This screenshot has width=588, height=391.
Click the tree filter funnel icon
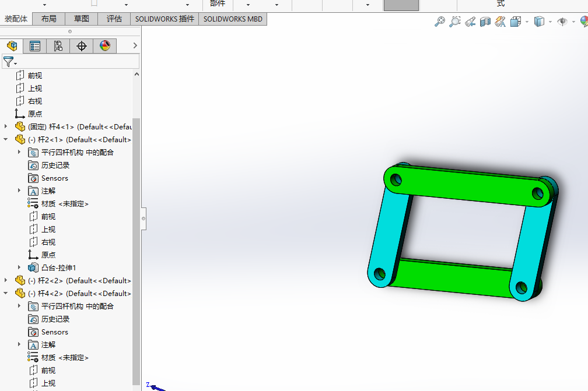tap(8, 61)
